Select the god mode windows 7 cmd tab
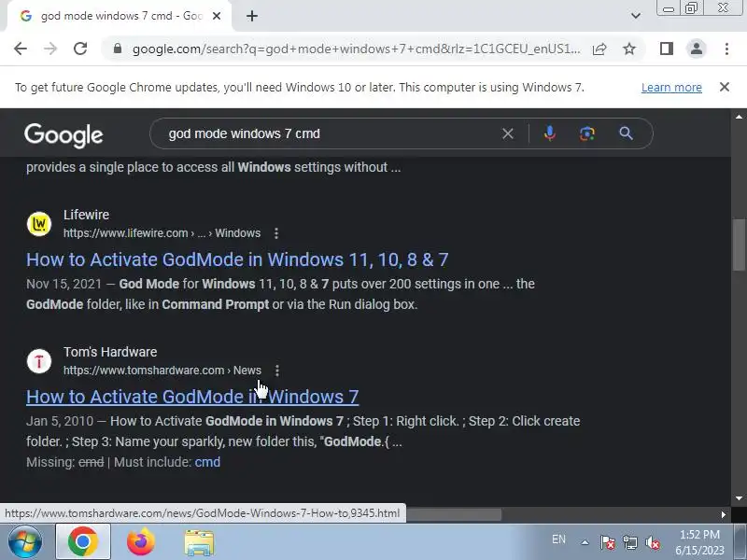 120,16
